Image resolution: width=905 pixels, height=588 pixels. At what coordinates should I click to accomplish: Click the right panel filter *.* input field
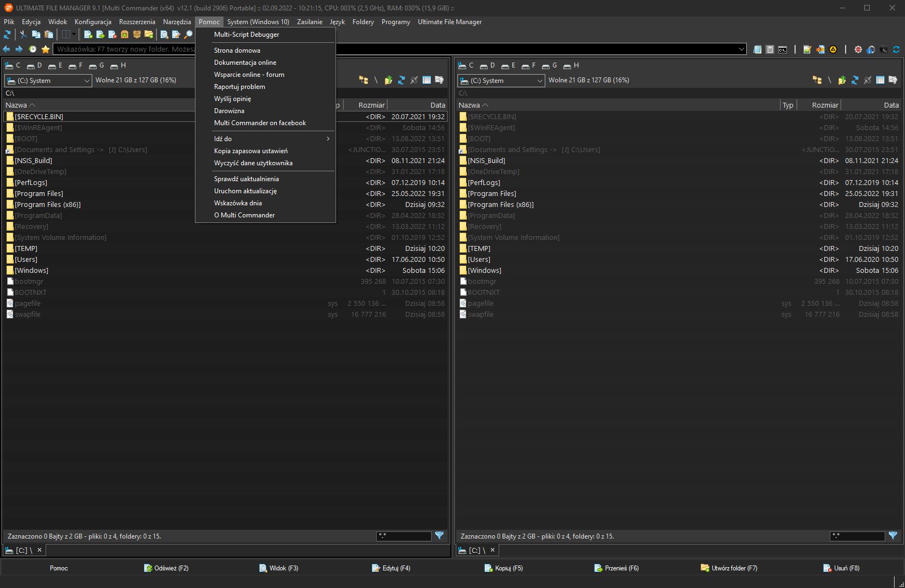point(857,536)
